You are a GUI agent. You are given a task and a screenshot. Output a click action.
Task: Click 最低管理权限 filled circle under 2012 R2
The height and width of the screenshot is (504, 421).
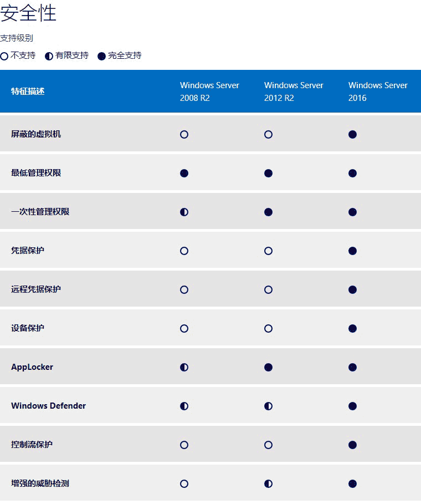[x=268, y=173]
